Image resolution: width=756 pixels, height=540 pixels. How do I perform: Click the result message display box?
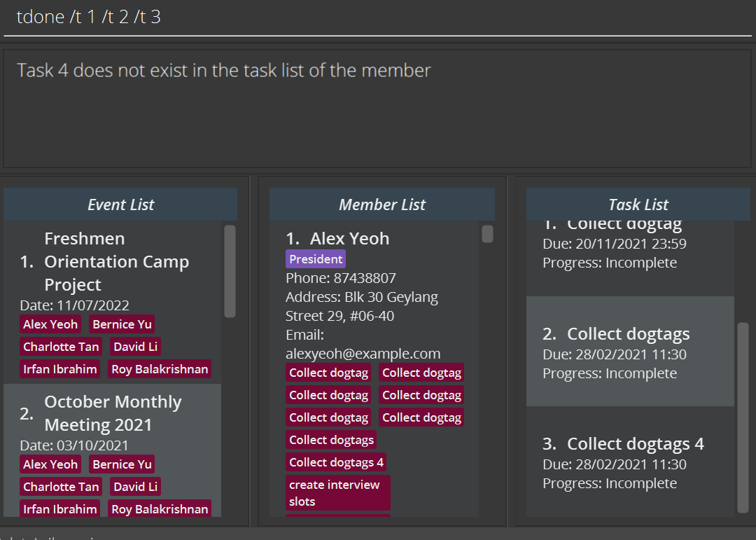(377, 109)
